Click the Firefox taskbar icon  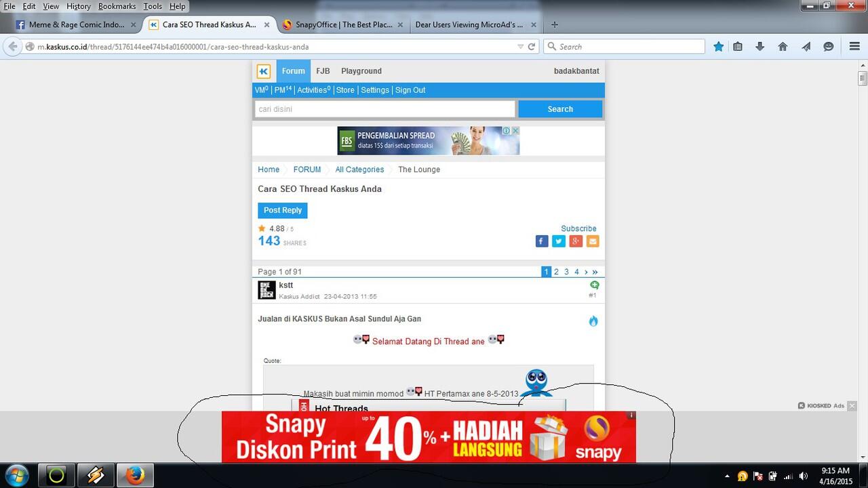[x=135, y=476]
